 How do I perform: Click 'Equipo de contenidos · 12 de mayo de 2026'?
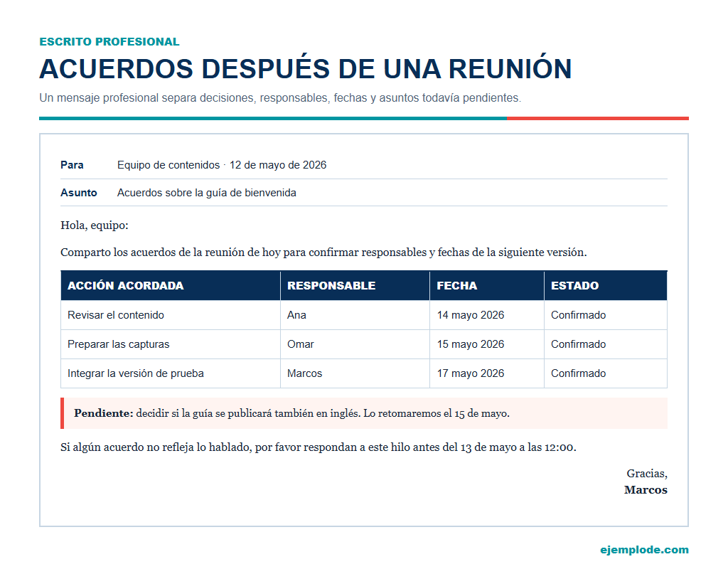222,165
